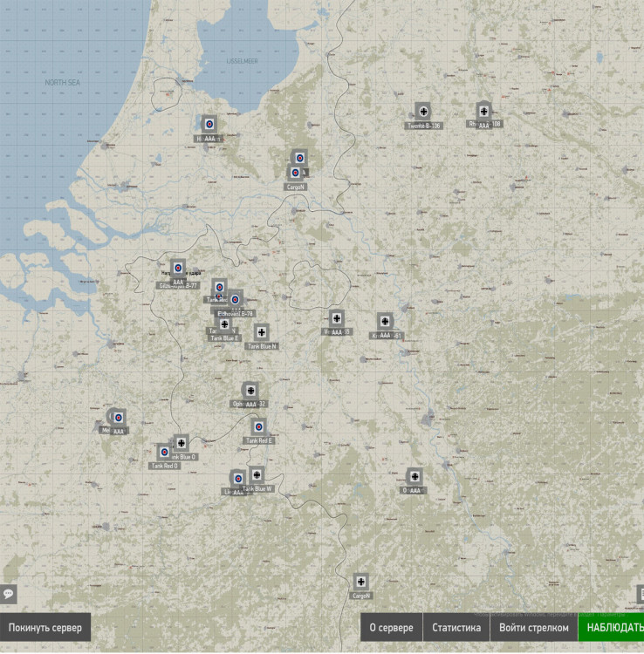Click the Tank Red O label text
The width and height of the screenshot is (644, 654).
tap(164, 466)
